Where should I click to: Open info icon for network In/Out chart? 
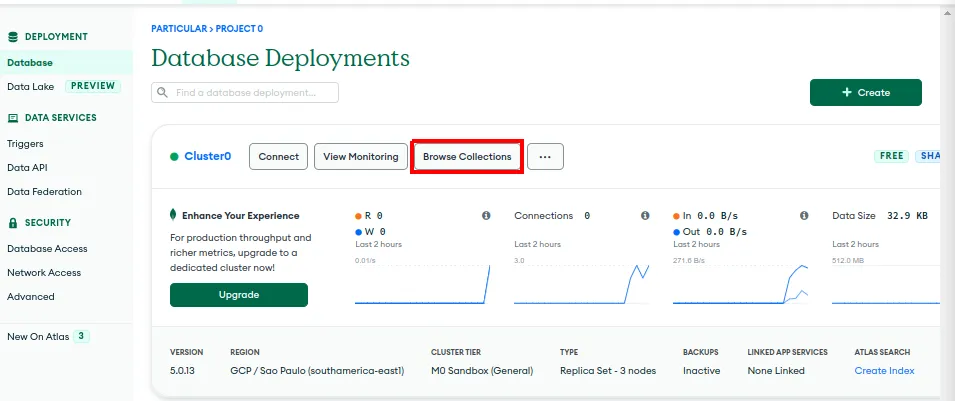click(x=804, y=216)
